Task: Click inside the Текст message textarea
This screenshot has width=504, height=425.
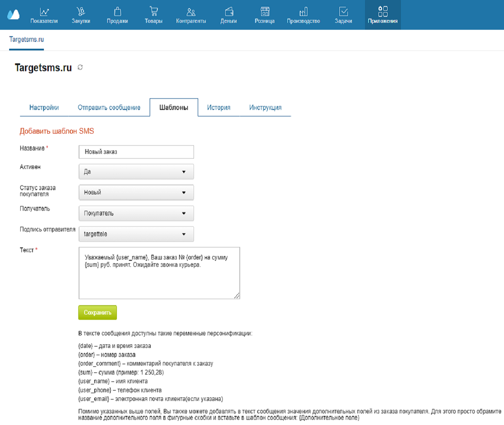Action: tap(160, 273)
